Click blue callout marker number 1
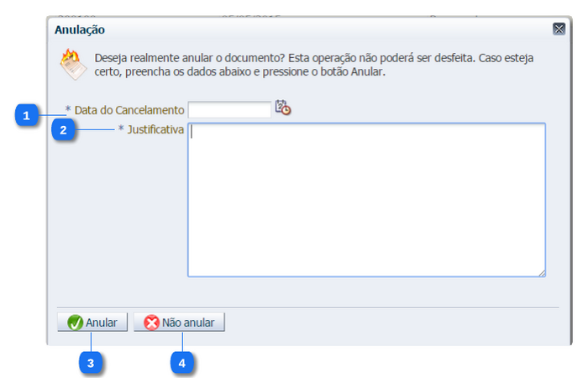 28,116
